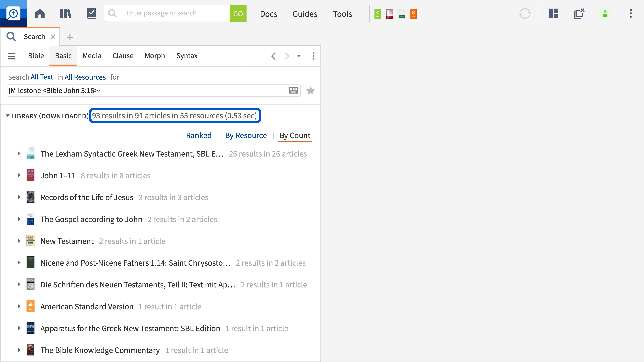Expand Lexham Syntactic Greek New Testament results
Screen dimensions: 644x362
click(x=19, y=154)
